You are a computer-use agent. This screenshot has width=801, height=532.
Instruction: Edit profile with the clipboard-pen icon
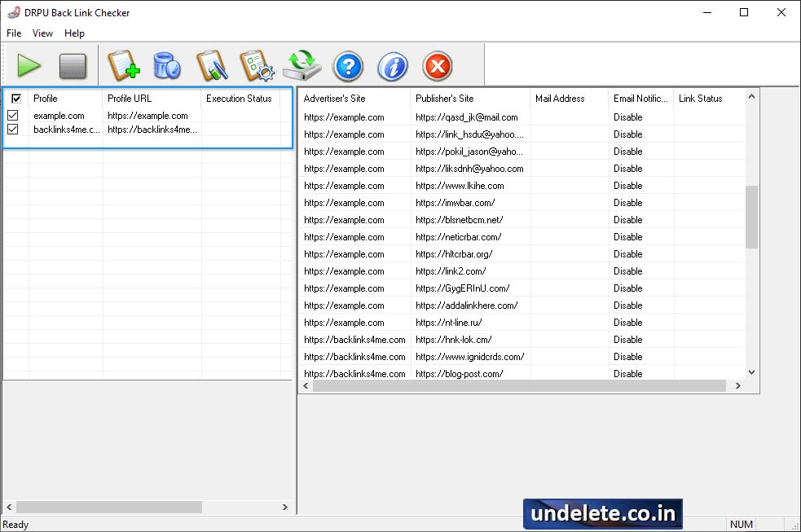pyautogui.click(x=212, y=66)
